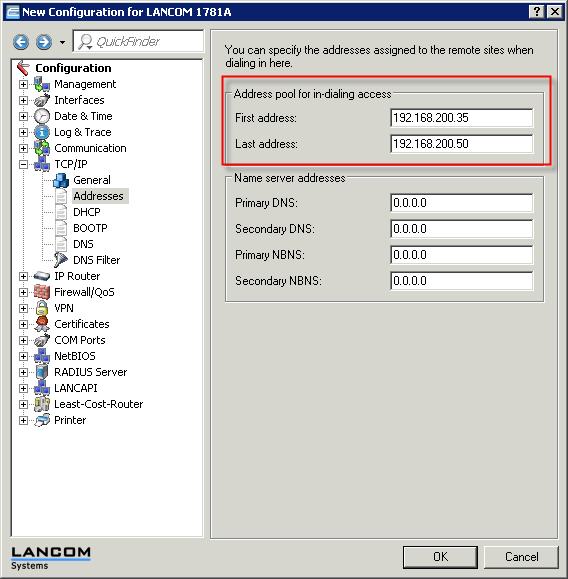The image size is (568, 579).
Task: Click the Addresses page icon
Action: pos(61,196)
